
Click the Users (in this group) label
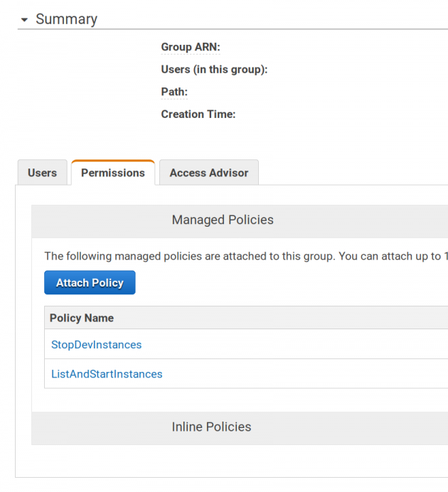click(214, 70)
